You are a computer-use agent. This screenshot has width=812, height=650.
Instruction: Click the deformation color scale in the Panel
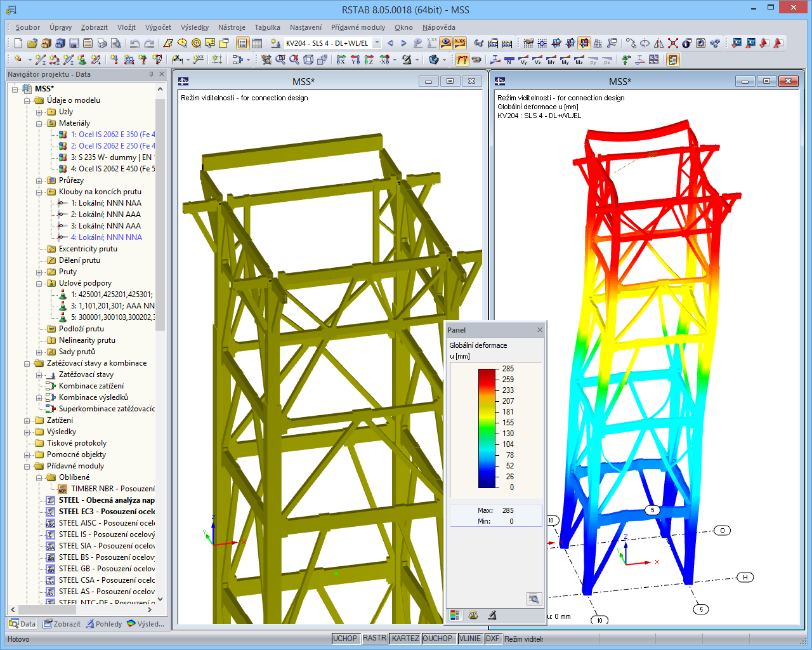click(487, 425)
